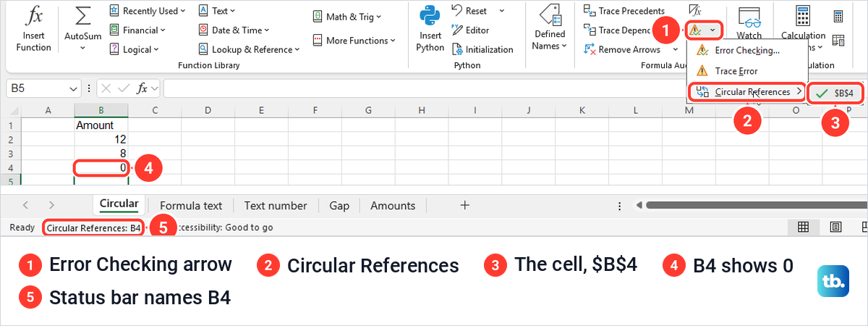
Task: Click the Calculate Now icon
Action: (x=838, y=17)
